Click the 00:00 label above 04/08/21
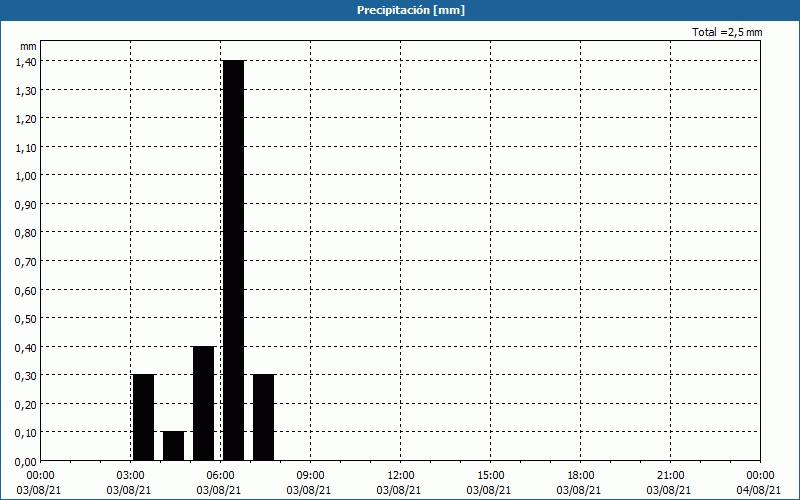This screenshot has width=800, height=500. [x=760, y=476]
